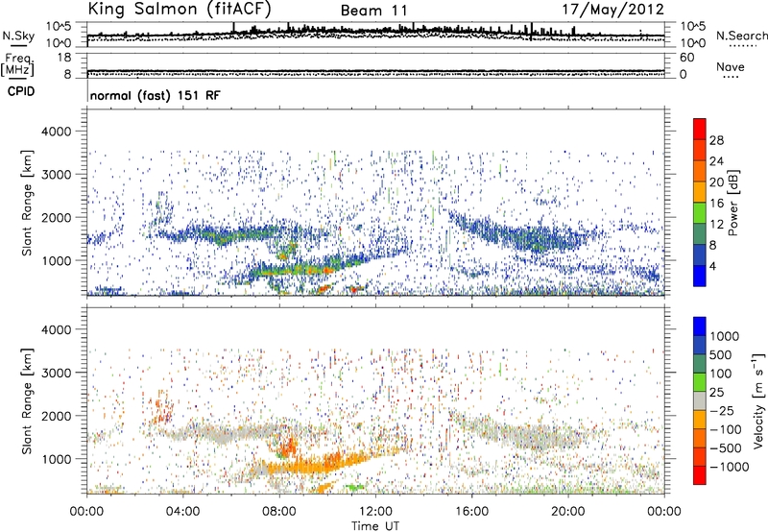Click the '18' tick on frequency axis
The width and height of the screenshot is (768, 532).
point(63,58)
